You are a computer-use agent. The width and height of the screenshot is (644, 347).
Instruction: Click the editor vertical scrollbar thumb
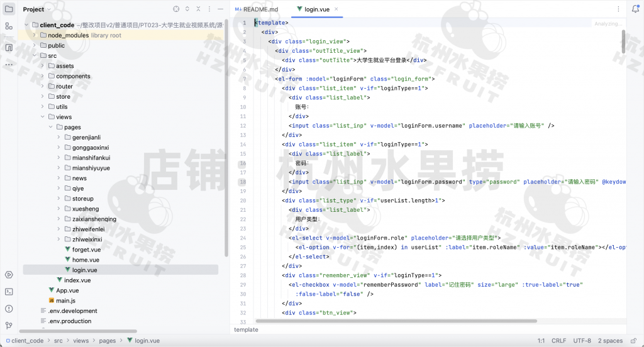623,41
